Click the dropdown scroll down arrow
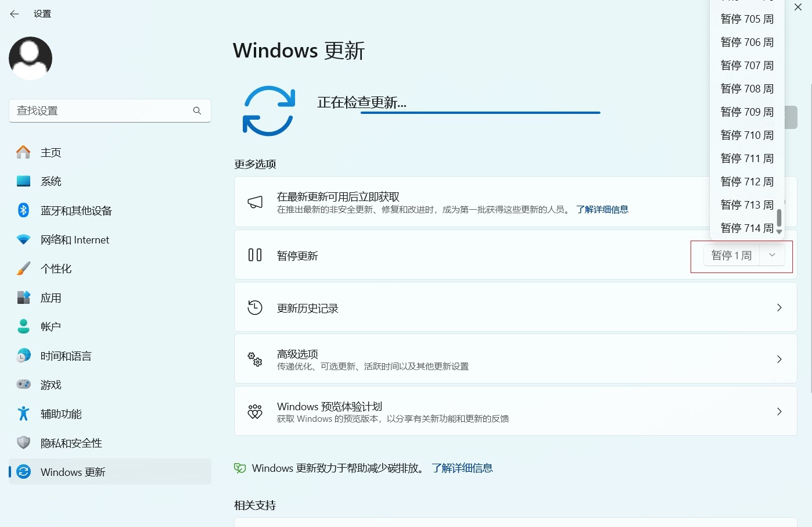The image size is (812, 527). pos(779,232)
